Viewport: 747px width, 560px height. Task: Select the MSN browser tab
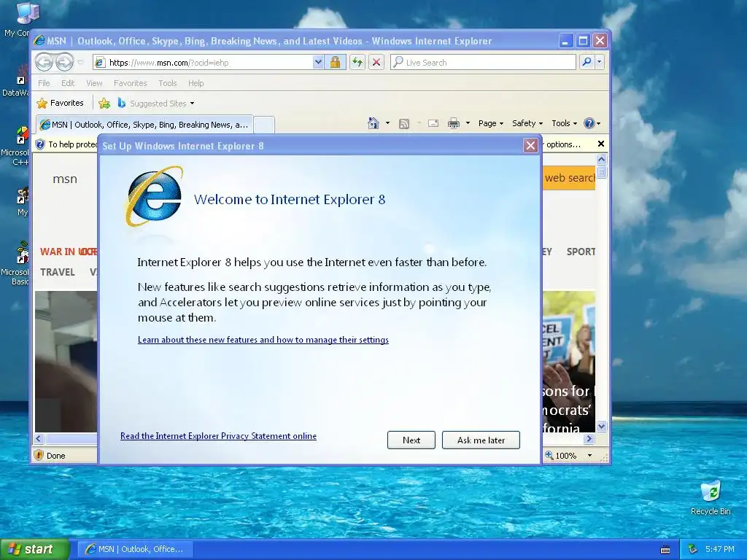point(144,125)
